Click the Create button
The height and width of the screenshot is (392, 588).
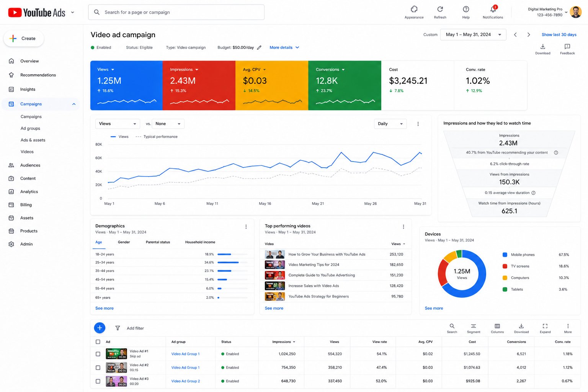pos(24,39)
